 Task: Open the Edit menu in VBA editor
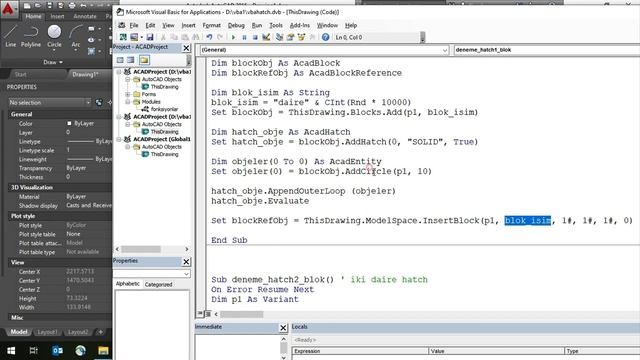[x=150, y=25]
